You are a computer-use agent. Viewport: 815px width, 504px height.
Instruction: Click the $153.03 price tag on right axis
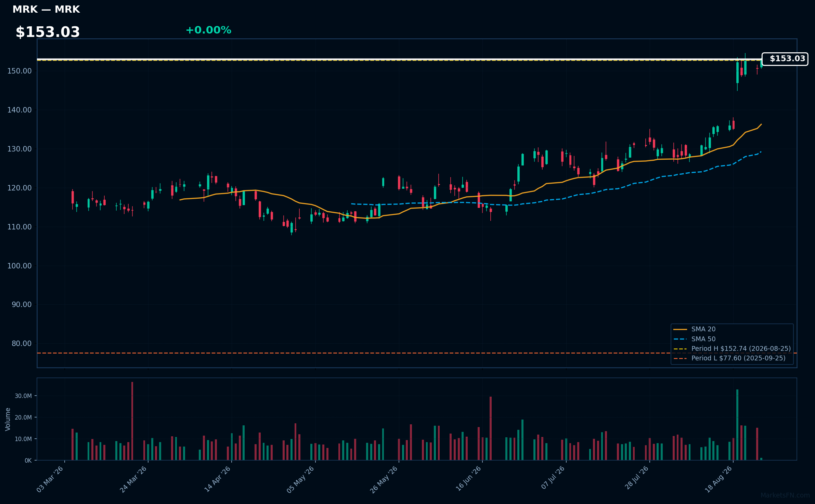tap(785, 59)
